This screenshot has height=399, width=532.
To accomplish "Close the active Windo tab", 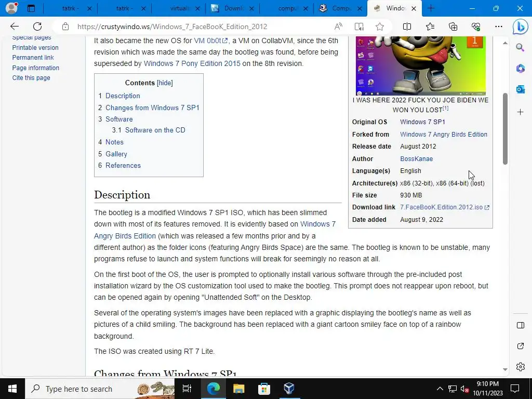I will point(414,8).
